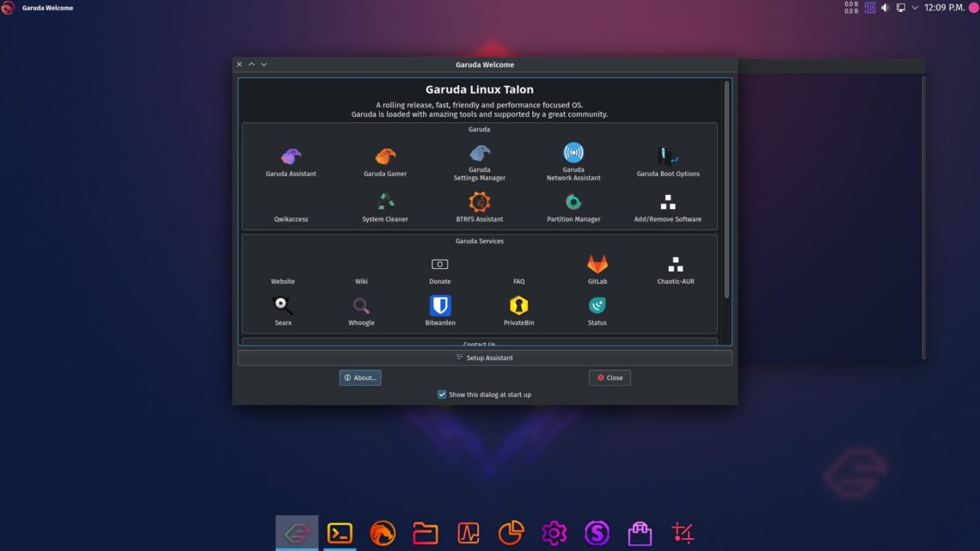Click the roll-up chevron on the title bar

click(251, 64)
